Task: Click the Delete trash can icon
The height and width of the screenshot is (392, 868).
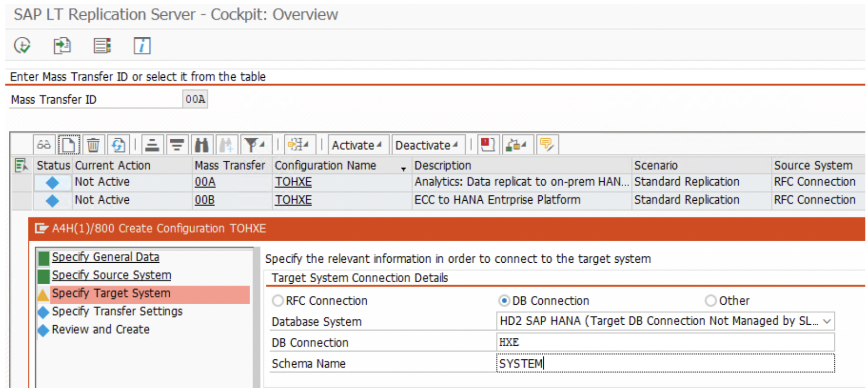Action: point(93,145)
